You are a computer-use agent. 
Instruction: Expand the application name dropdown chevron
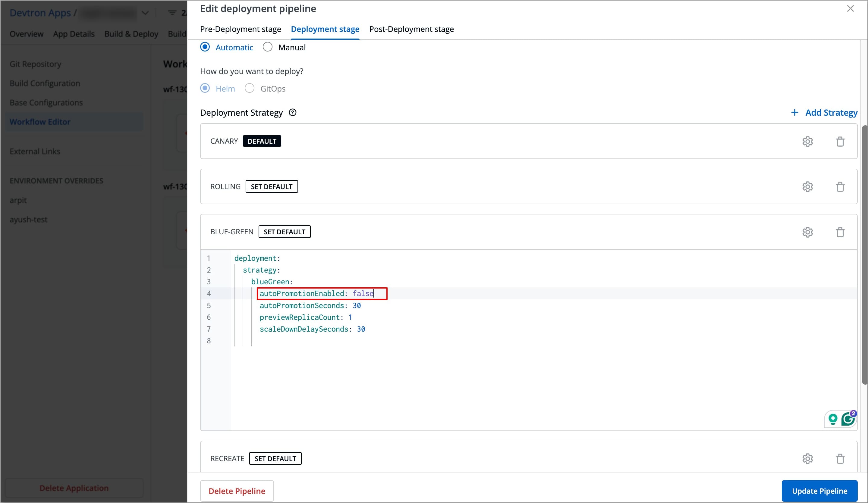coord(145,13)
